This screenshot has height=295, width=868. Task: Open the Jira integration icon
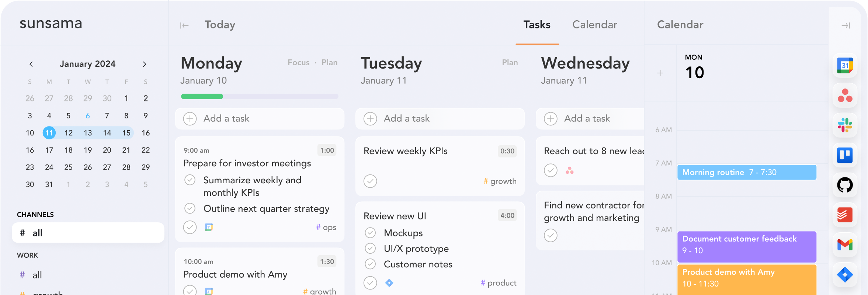click(845, 275)
